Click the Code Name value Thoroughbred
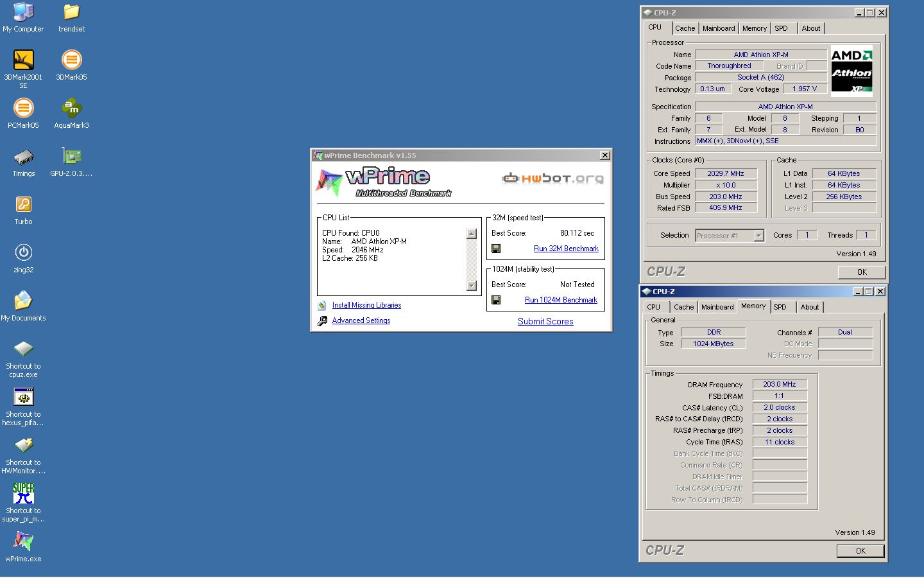This screenshot has height=578, width=924. tap(729, 66)
